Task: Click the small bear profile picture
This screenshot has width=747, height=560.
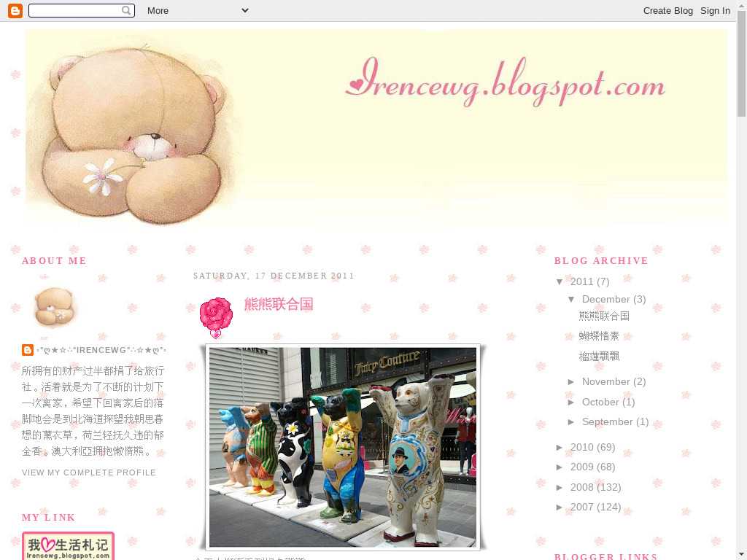Action: tap(54, 306)
